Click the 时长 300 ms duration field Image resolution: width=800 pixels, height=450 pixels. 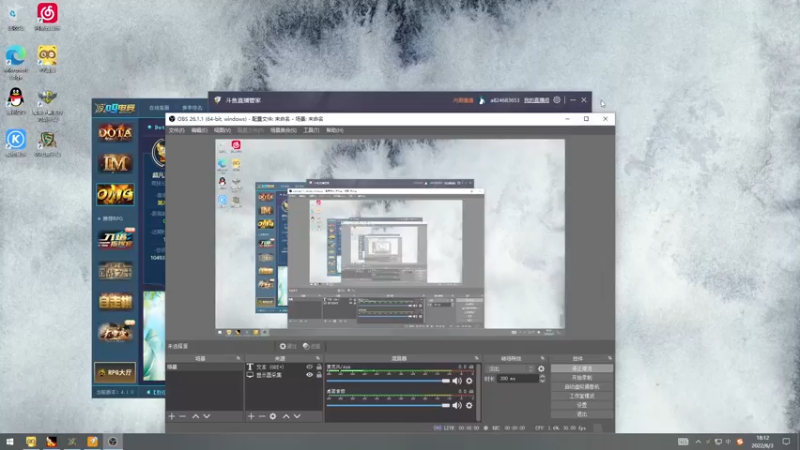click(518, 379)
